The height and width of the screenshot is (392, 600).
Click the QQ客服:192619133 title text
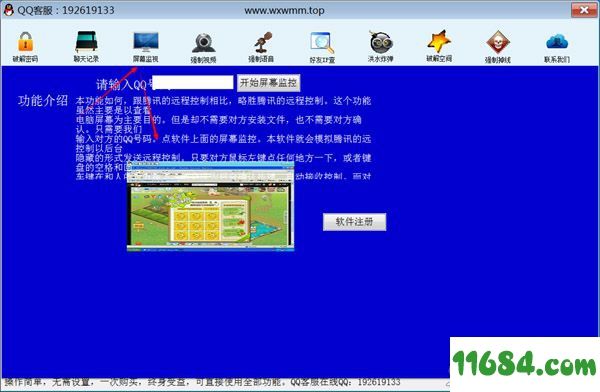tap(66, 10)
